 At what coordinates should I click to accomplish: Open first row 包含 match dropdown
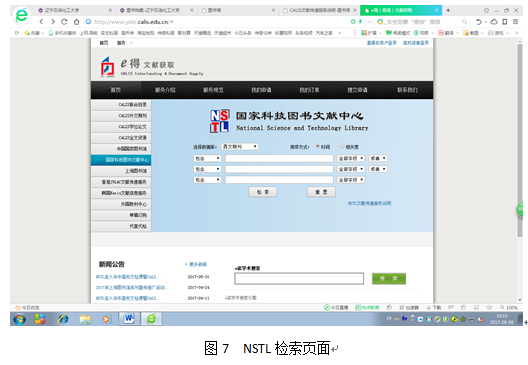[x=207, y=158]
